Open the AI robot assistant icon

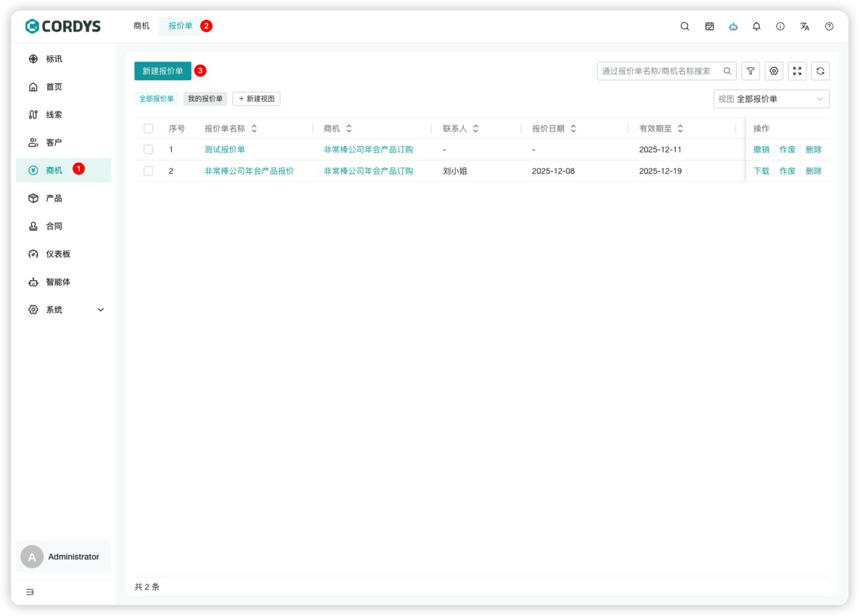[x=733, y=26]
